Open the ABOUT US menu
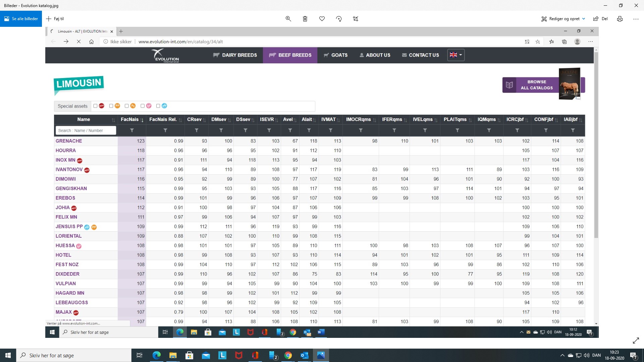Viewport: 644px width, 362px height. pos(375,55)
